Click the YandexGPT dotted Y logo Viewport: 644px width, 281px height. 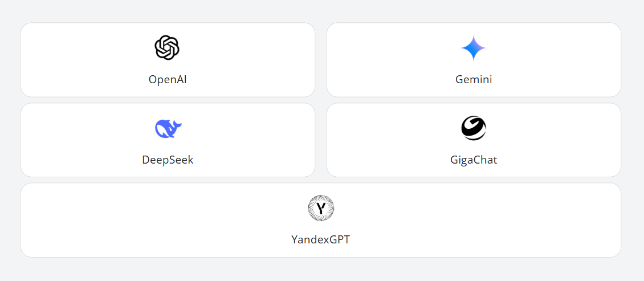click(x=321, y=208)
